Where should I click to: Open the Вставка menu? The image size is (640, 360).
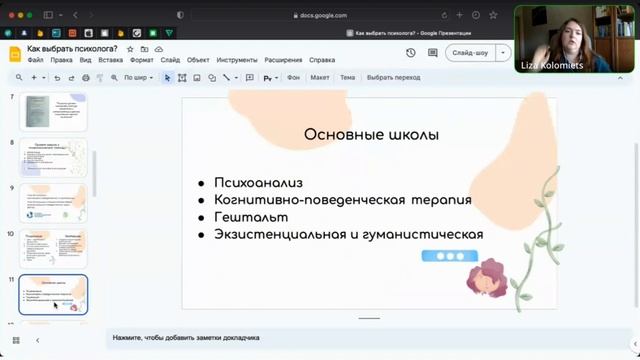(x=111, y=60)
